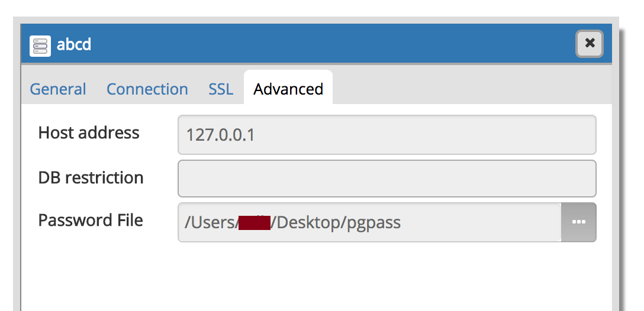This screenshot has height=311, width=644.
Task: Click the Password File label
Action: (91, 221)
